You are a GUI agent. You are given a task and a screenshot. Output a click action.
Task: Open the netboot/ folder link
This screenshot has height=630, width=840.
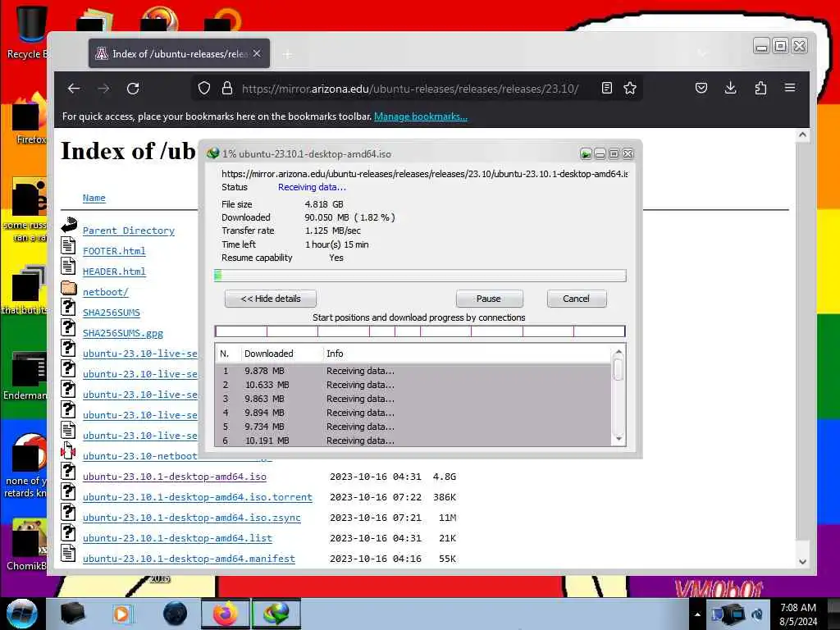click(106, 292)
